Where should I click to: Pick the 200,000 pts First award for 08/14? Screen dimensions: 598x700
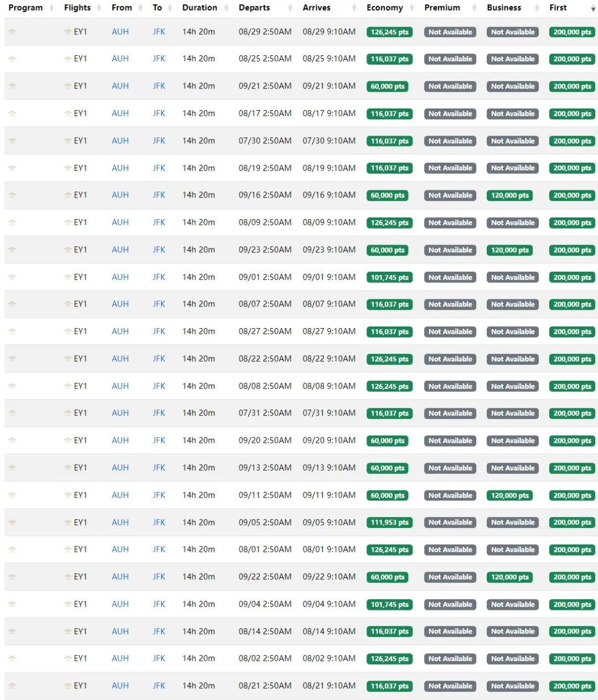[572, 631]
